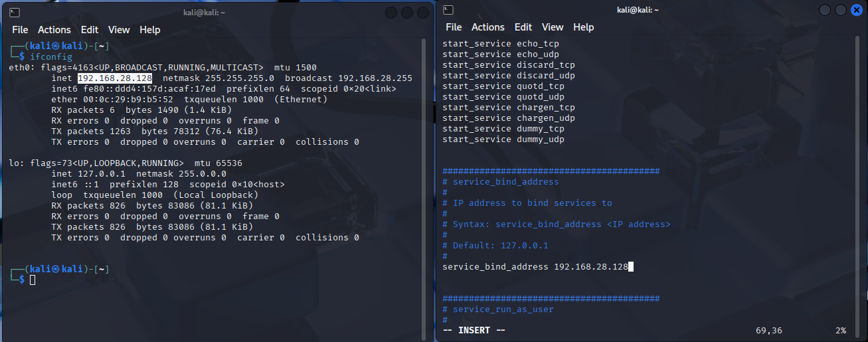The width and height of the screenshot is (868, 342).
Task: Click the start_service quotd_udp line
Action: point(503,97)
